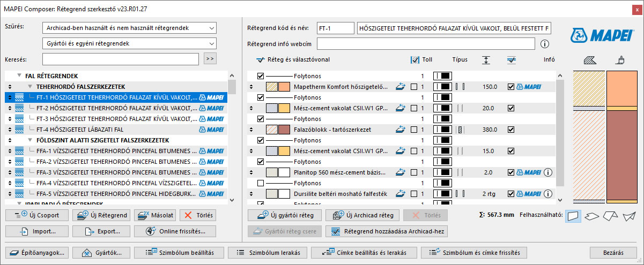Click the Keresés search input field
The width and height of the screenshot is (644, 265).
[x=121, y=59]
